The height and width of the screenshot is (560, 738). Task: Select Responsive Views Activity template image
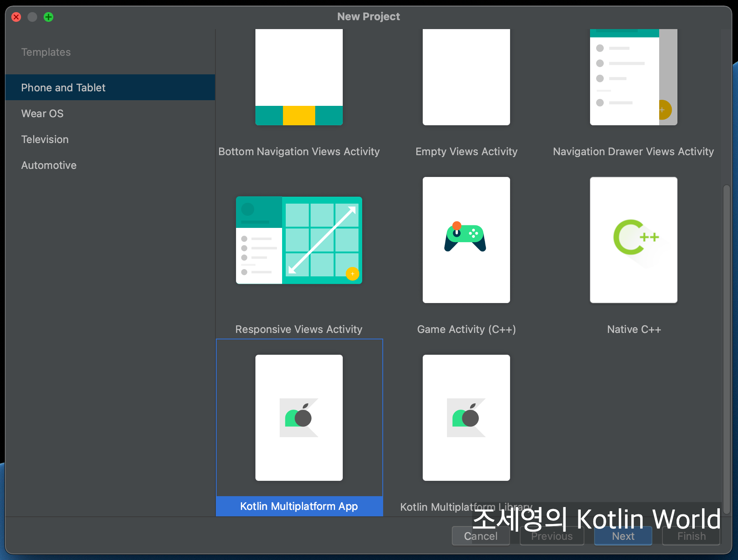click(x=299, y=240)
